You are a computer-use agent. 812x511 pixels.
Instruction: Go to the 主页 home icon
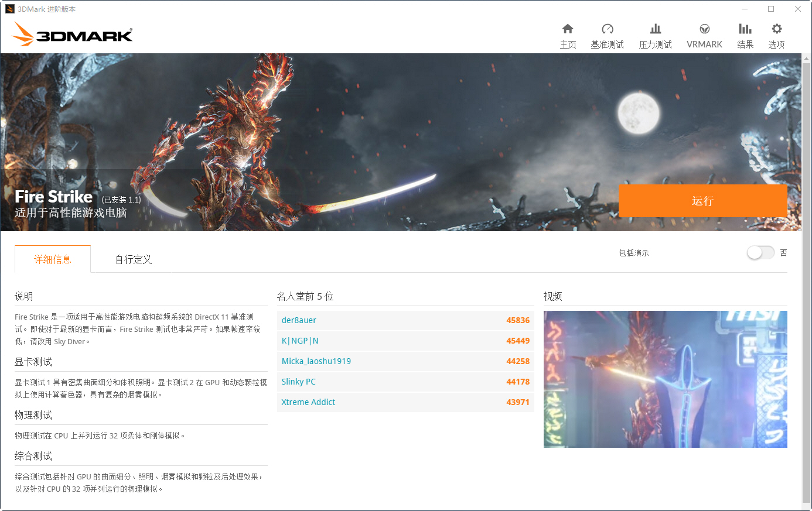568,29
